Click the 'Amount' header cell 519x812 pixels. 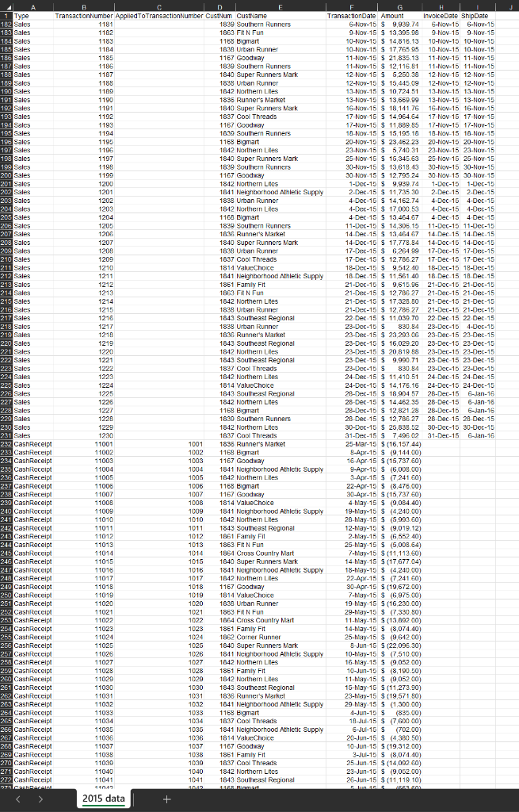400,16
